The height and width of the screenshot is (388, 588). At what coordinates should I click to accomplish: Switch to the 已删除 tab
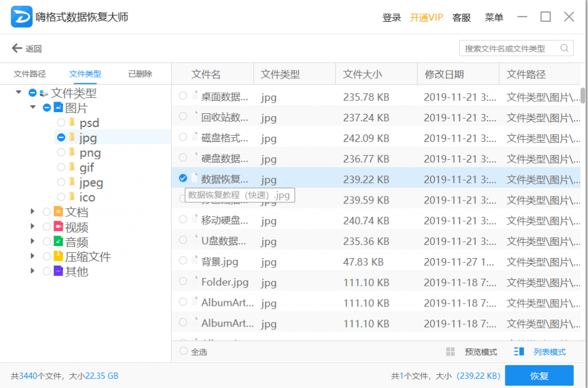(140, 74)
